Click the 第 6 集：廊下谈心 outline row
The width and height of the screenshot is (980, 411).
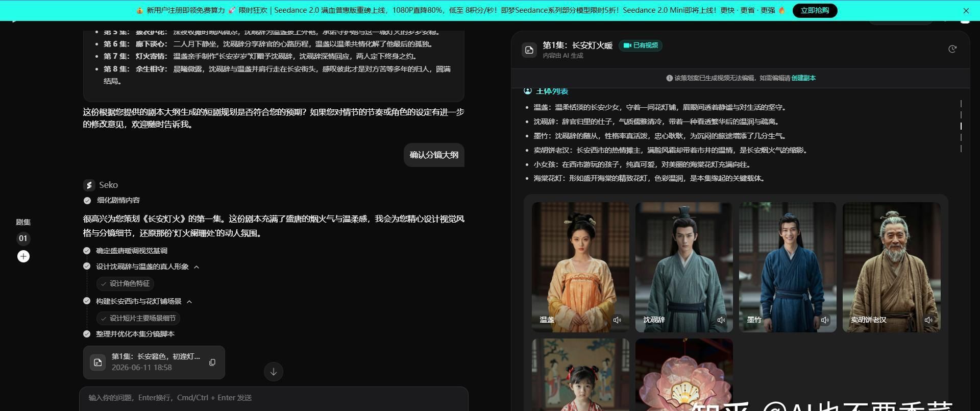point(268,44)
